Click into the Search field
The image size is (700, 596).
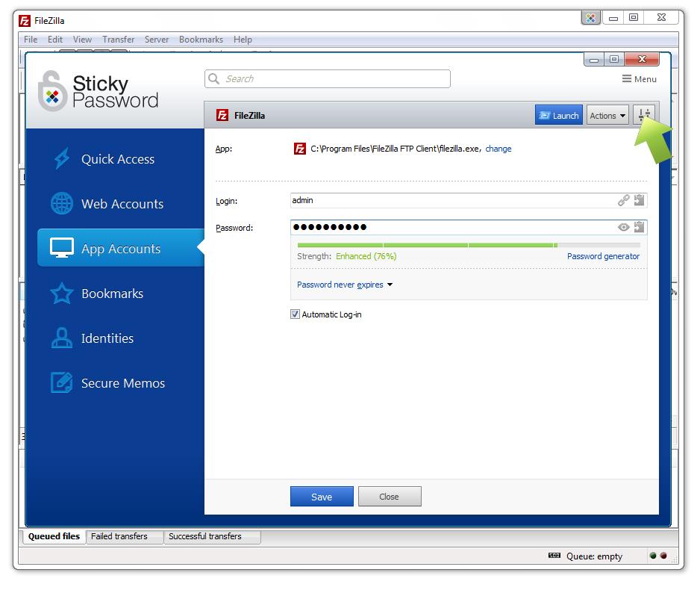(327, 78)
